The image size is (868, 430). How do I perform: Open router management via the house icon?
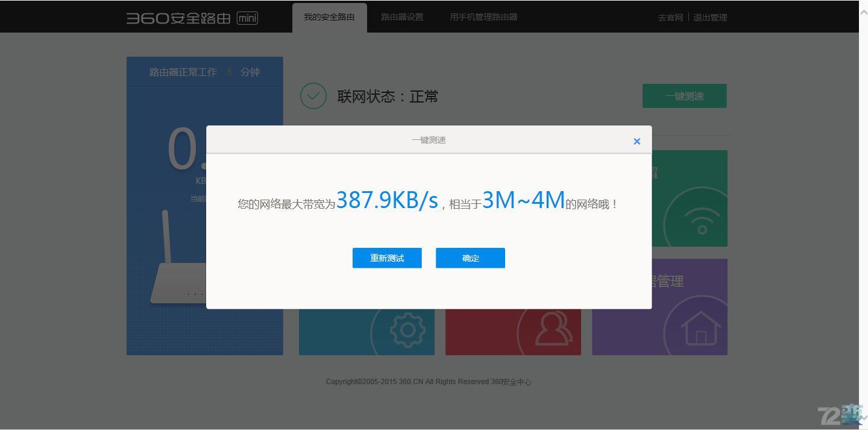click(701, 330)
